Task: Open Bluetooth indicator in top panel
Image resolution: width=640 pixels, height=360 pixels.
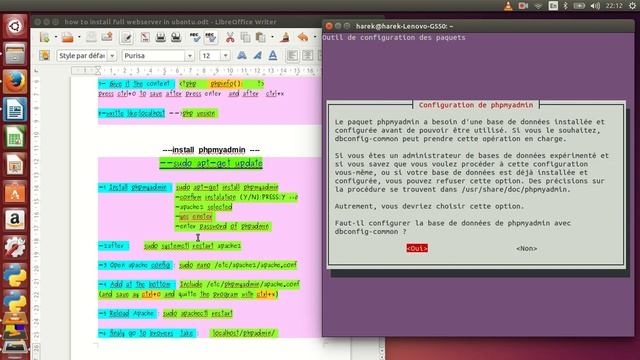Action: coord(565,6)
